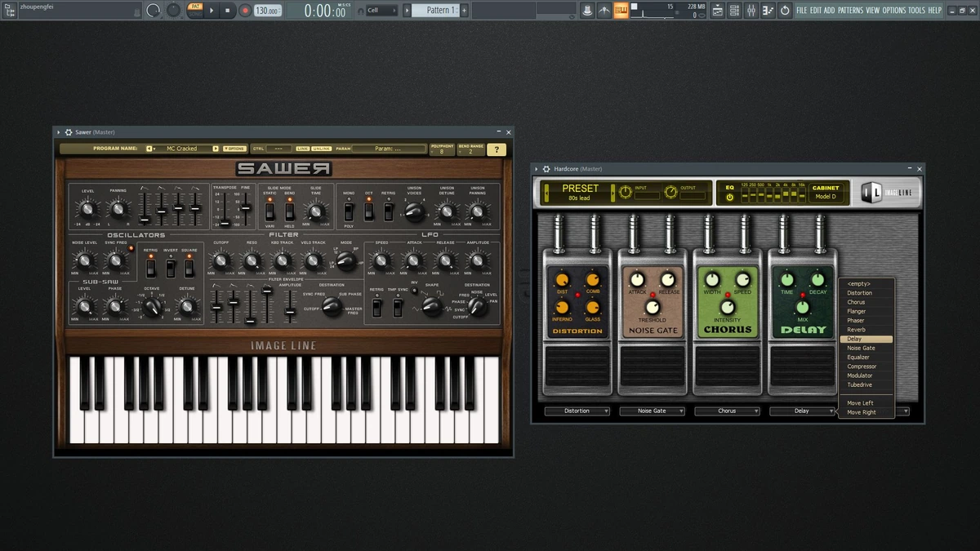Click the Chorus pedal WIDTH knob

pyautogui.click(x=712, y=280)
